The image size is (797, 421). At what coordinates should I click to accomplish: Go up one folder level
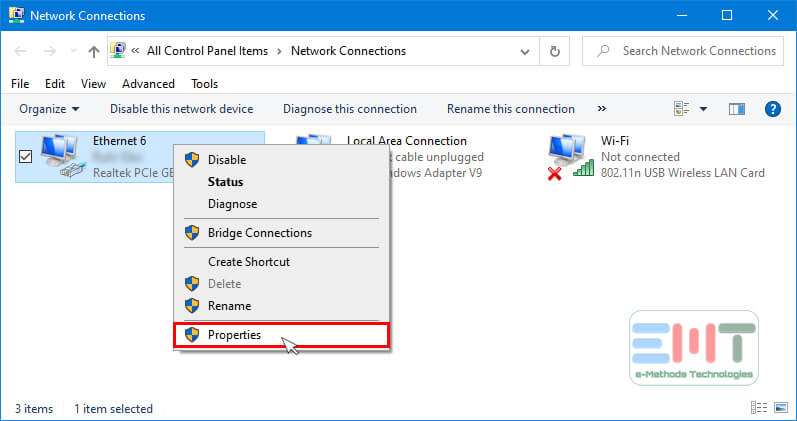(x=94, y=51)
